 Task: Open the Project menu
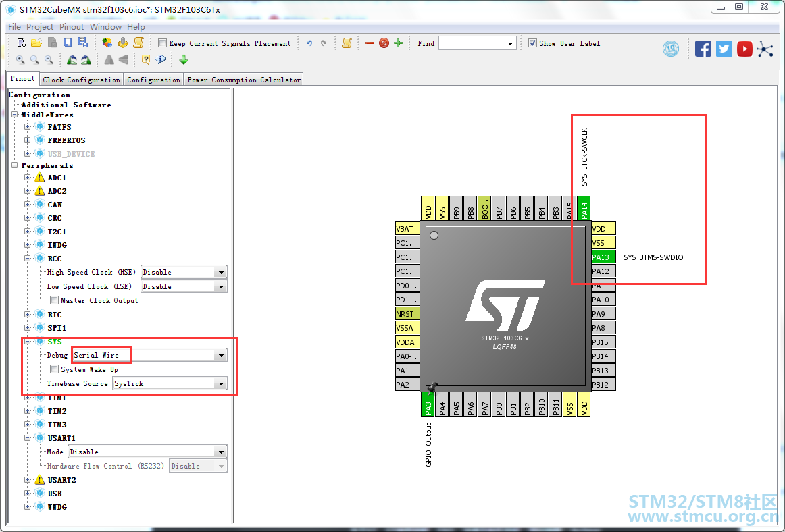point(40,26)
